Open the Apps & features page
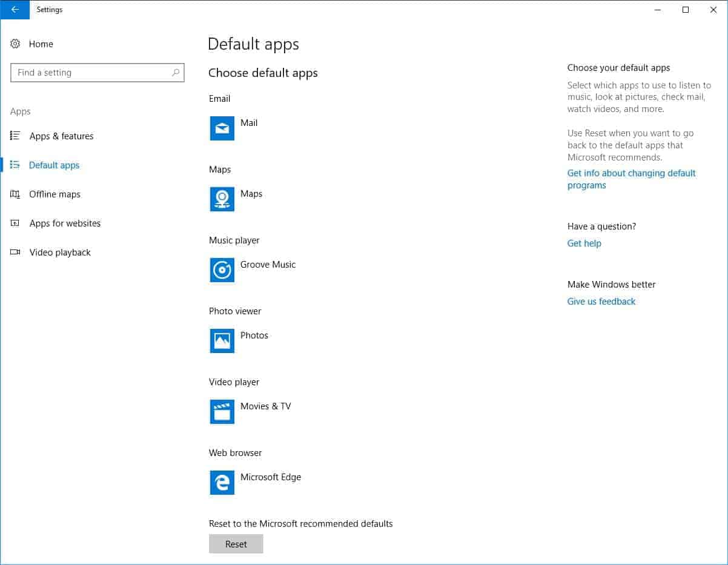Viewport: 728px width, 565px height. (61, 136)
